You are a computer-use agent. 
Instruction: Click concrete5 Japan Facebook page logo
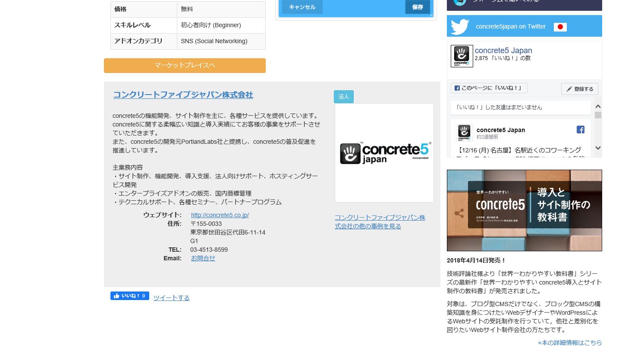[x=462, y=56]
